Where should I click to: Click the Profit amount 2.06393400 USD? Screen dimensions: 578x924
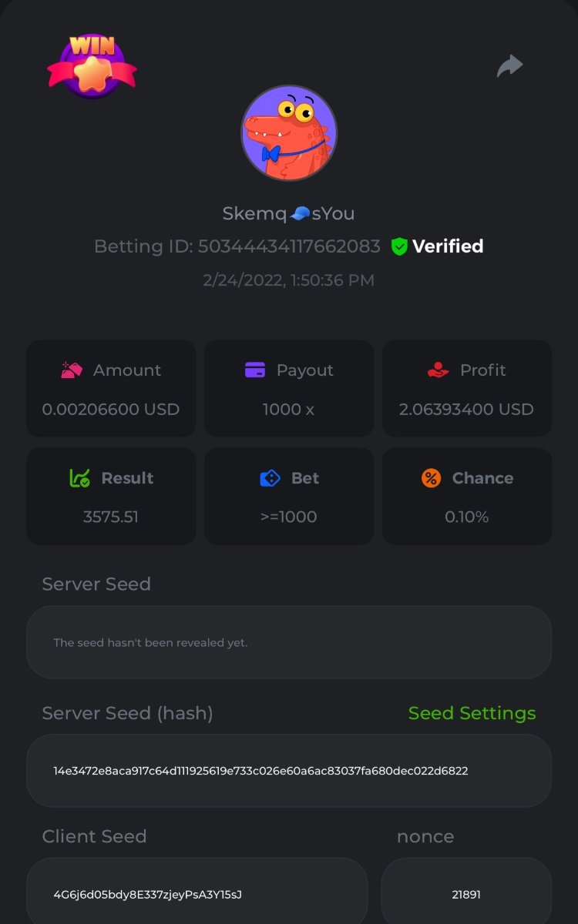click(x=466, y=409)
